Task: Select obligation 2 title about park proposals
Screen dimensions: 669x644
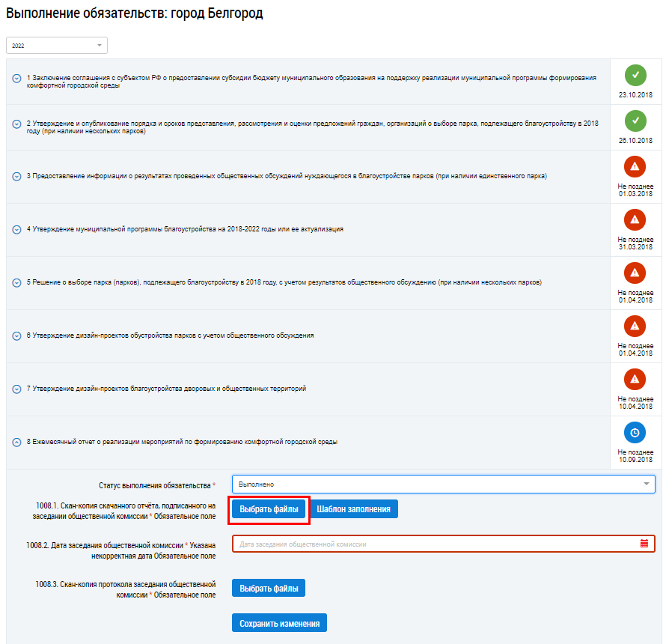Action: 312,127
